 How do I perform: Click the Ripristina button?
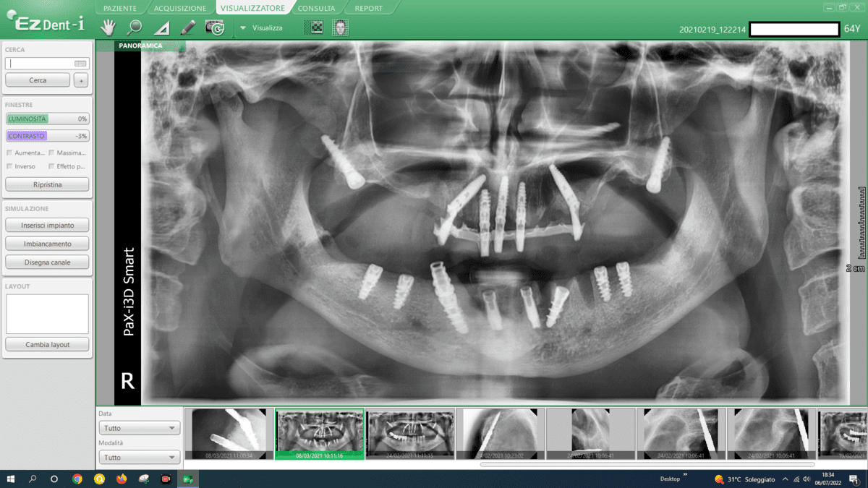coord(47,184)
